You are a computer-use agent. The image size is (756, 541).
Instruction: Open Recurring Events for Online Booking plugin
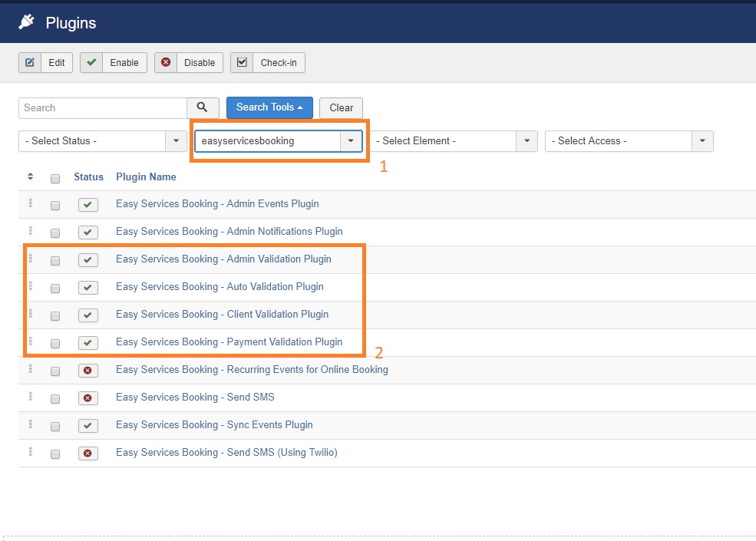(x=252, y=370)
